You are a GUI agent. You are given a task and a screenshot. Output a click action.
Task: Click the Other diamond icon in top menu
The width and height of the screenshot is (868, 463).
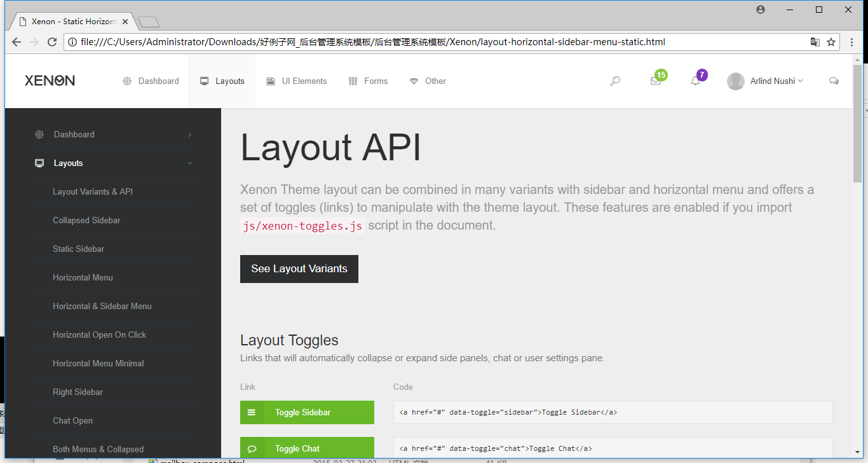pos(414,81)
